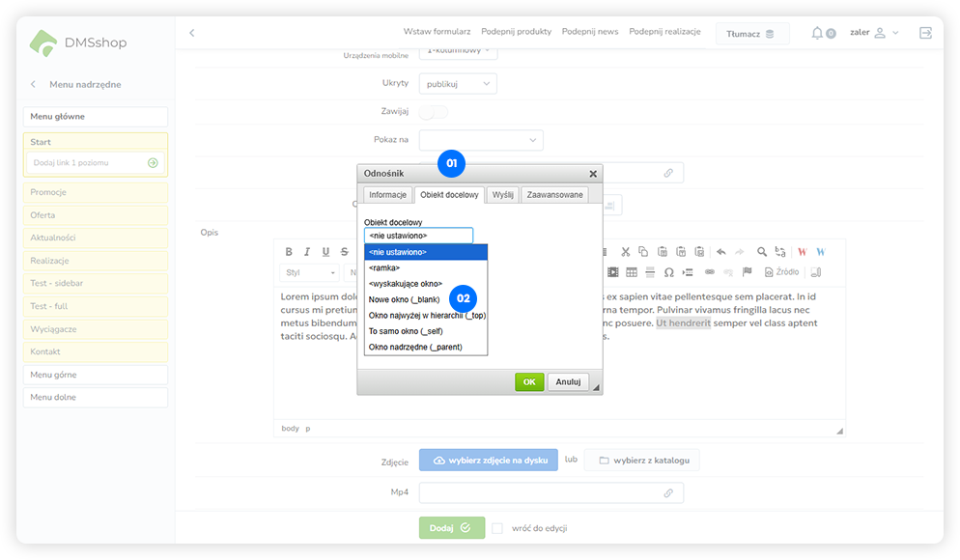Open the Ukryty 'publikuj' dropdown

click(x=458, y=84)
